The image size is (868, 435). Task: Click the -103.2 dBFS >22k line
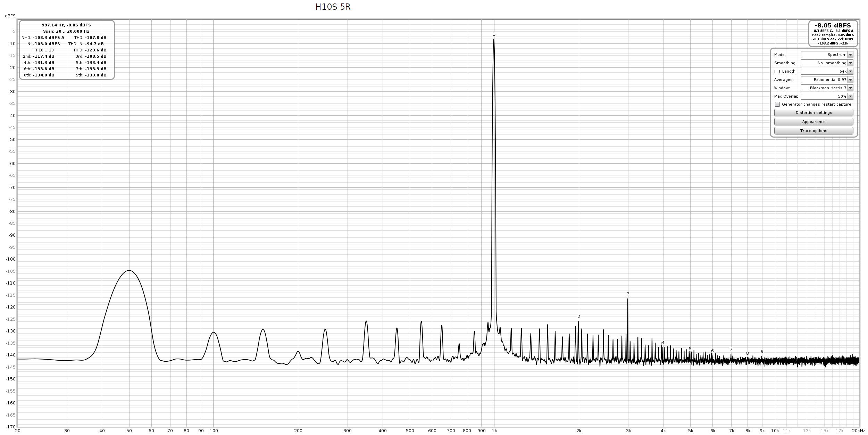pyautogui.click(x=833, y=43)
